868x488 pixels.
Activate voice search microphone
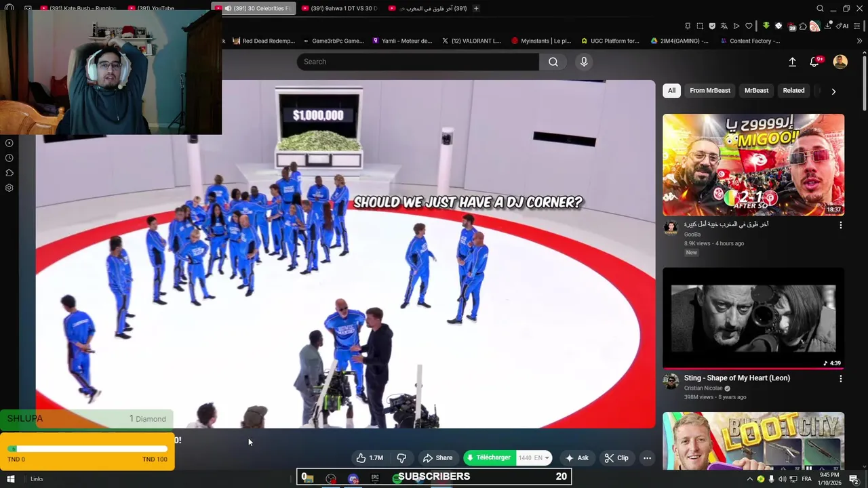[584, 62]
